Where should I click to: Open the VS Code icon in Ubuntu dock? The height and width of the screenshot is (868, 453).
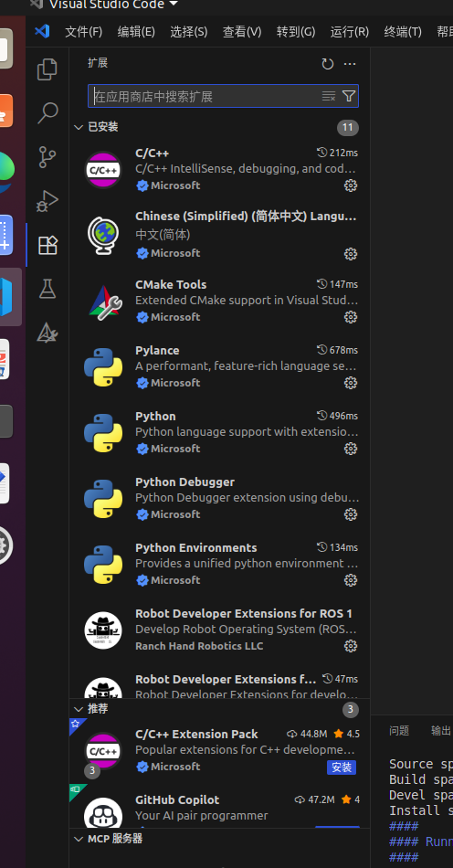[x=6, y=297]
